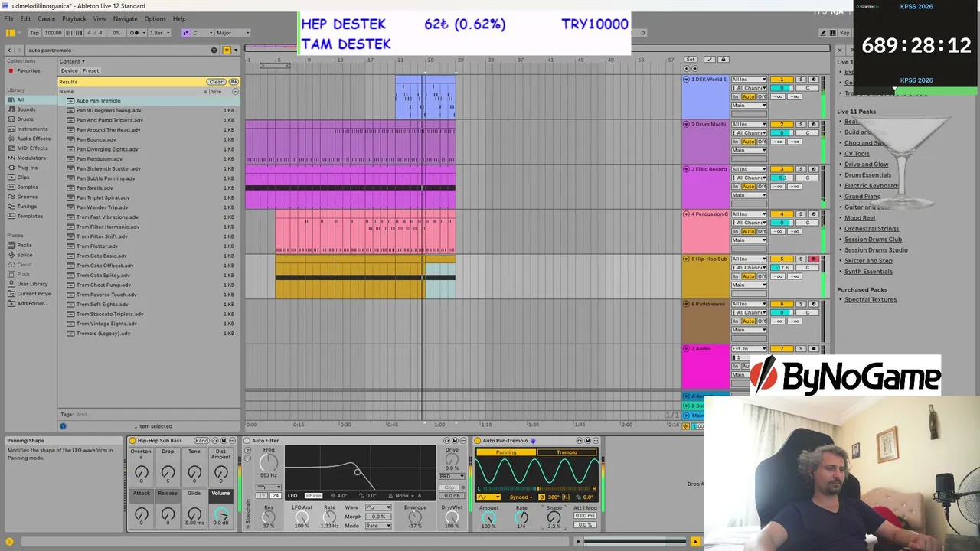Save the Hip-Hop Sub Bass preset
980x551 pixels.
click(x=224, y=441)
